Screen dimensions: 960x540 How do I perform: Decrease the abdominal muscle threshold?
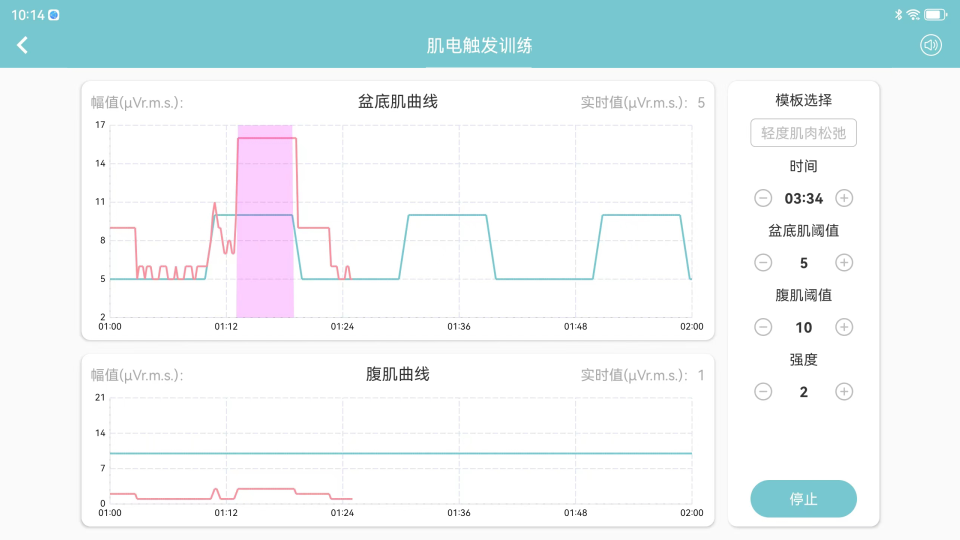coord(763,327)
